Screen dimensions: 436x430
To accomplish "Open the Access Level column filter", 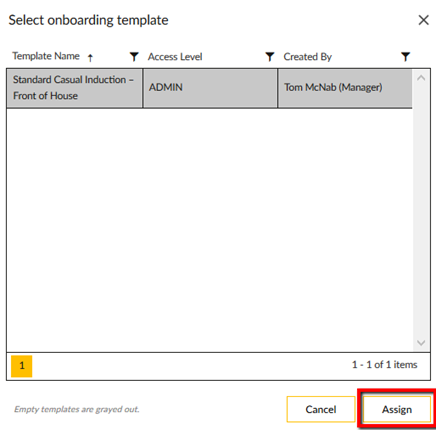I will click(x=270, y=57).
